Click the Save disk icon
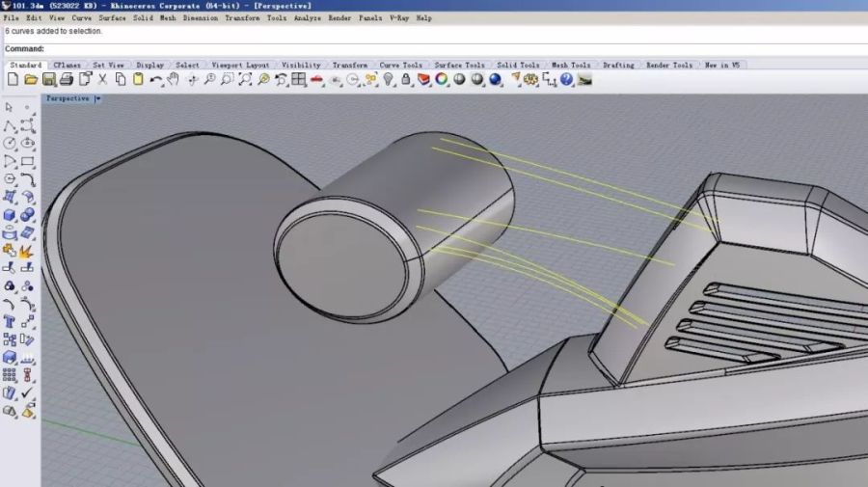868x487 pixels. pyautogui.click(x=49, y=79)
